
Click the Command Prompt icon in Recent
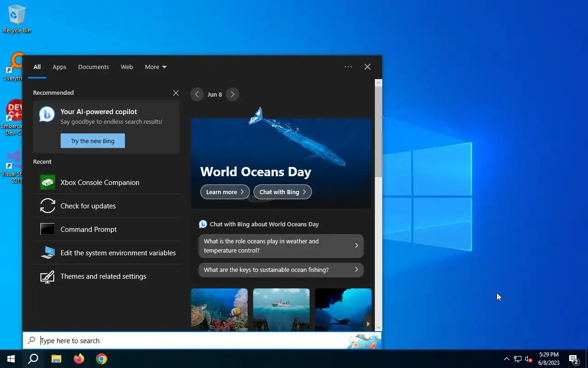48,229
